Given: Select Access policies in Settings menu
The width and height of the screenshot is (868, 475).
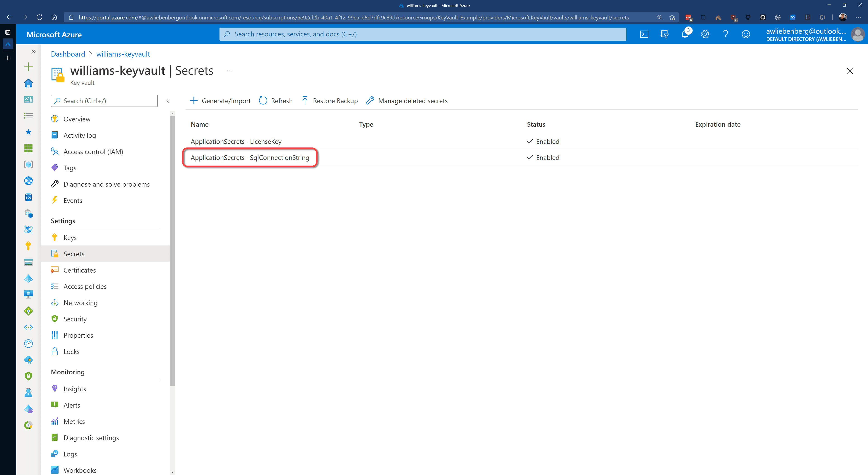Looking at the screenshot, I should 85,287.
